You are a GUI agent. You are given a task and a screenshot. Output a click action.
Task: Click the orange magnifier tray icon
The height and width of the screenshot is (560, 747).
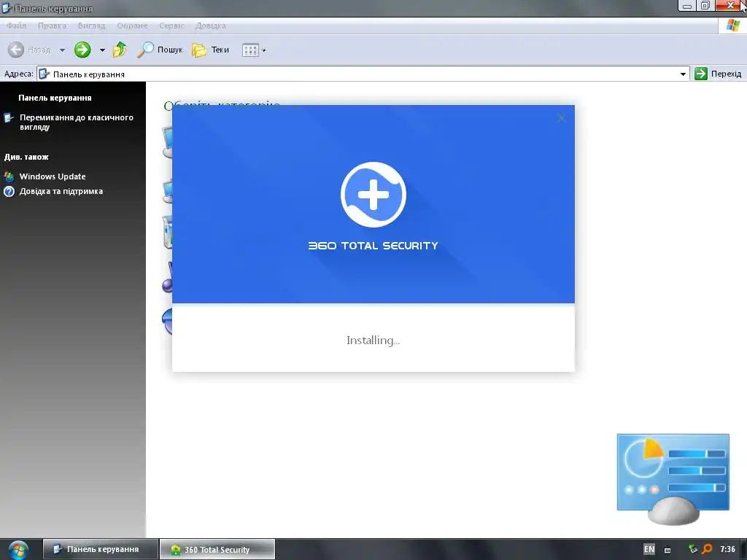click(x=708, y=549)
